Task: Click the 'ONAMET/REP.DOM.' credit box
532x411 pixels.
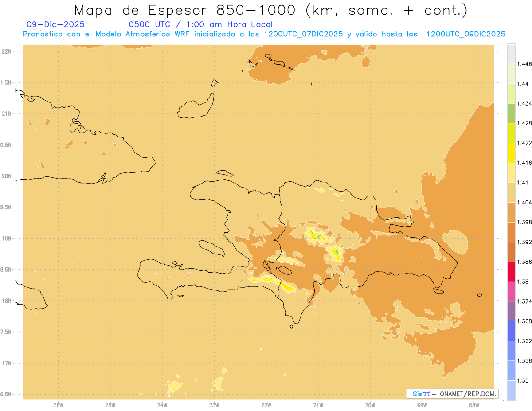Action: click(x=452, y=394)
